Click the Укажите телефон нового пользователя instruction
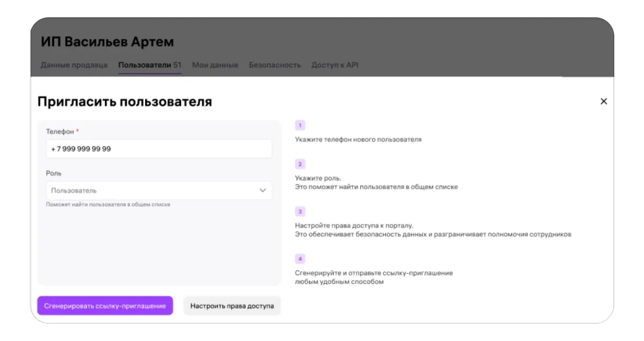 click(358, 140)
